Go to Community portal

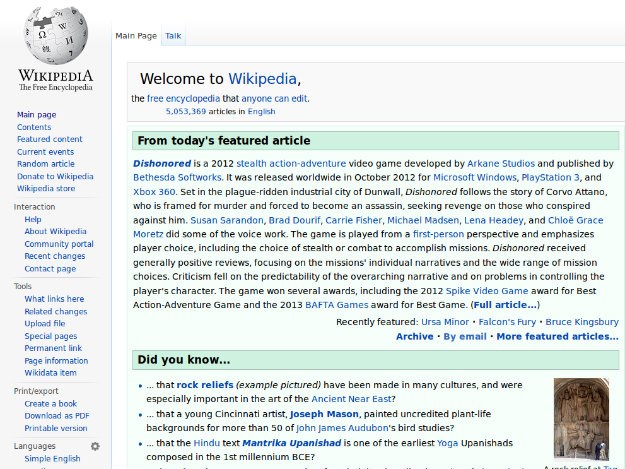point(59,244)
